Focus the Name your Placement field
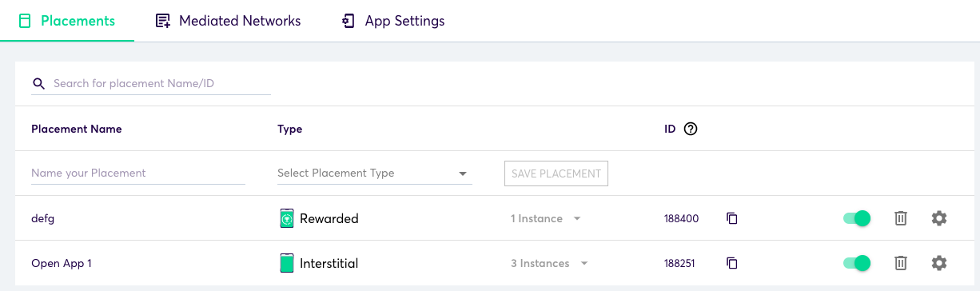Screen dimensions: 980x291 click(x=137, y=173)
